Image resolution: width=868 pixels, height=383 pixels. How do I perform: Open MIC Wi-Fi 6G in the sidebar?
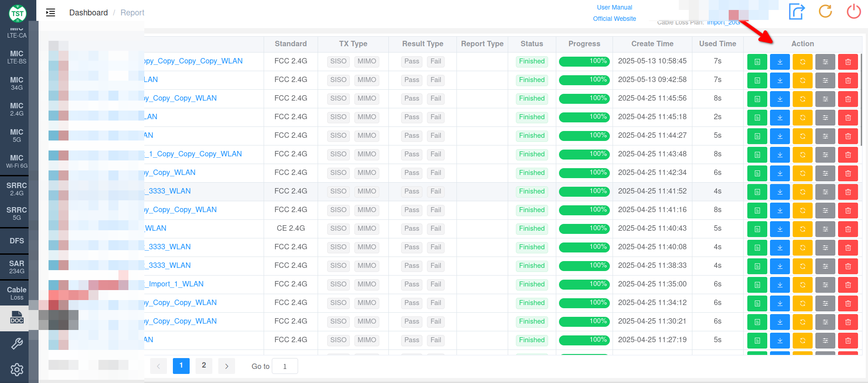tap(17, 161)
